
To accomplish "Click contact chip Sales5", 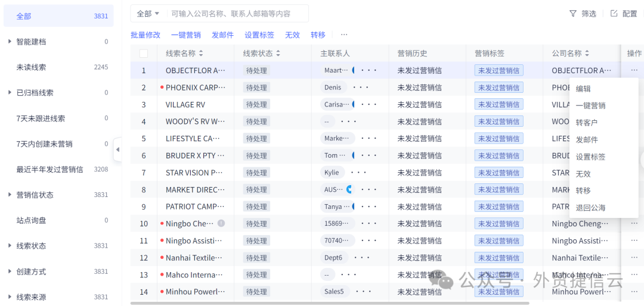I will (335, 292).
